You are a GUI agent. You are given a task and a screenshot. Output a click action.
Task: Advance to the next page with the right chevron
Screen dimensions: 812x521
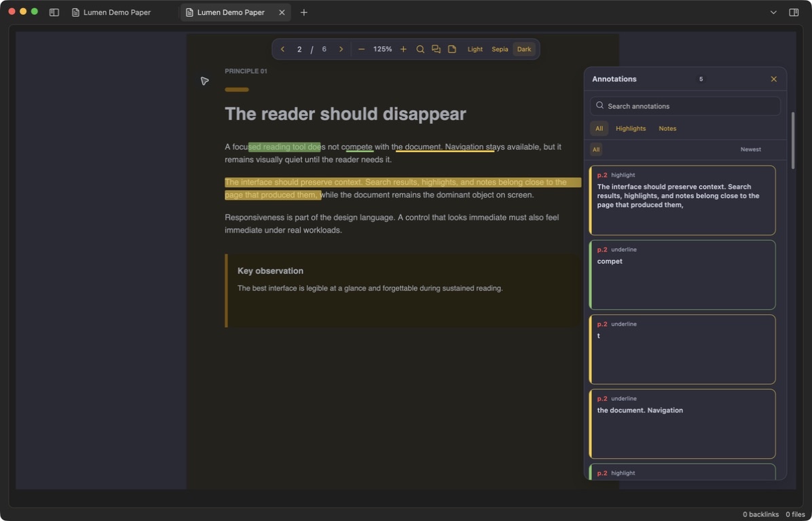click(341, 49)
